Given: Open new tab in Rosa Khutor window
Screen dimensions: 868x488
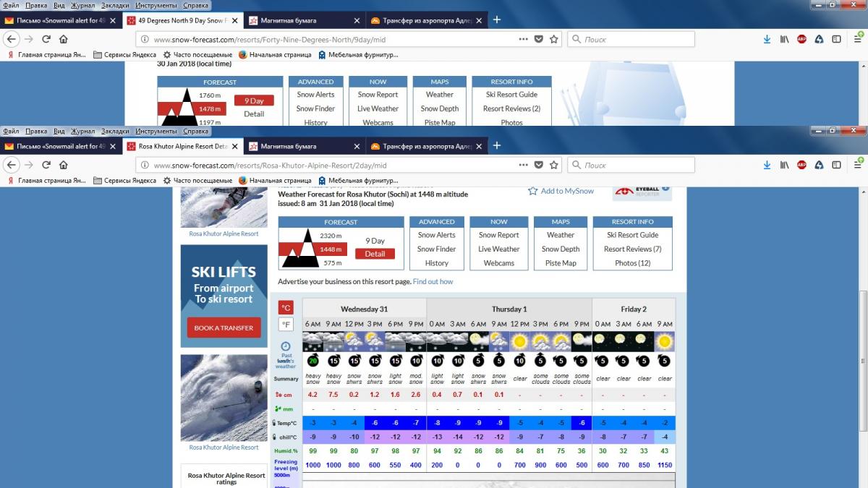Looking at the screenshot, I should tap(497, 145).
